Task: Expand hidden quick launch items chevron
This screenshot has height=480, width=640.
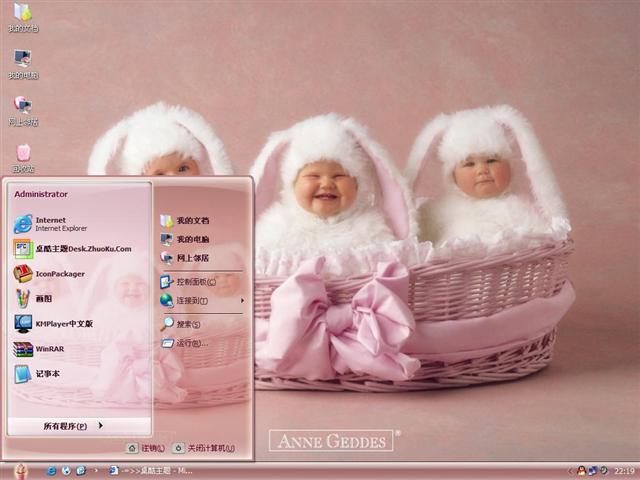Action: 96,471
